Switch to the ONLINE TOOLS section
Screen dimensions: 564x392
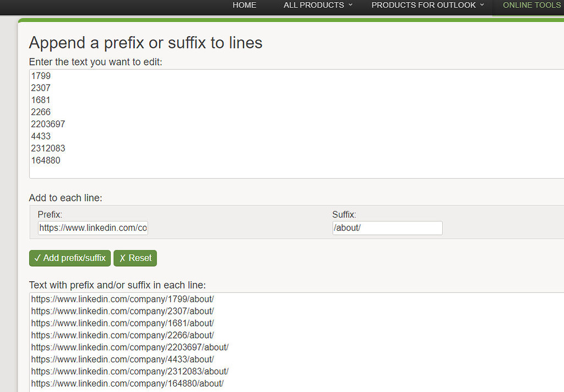[x=531, y=5]
